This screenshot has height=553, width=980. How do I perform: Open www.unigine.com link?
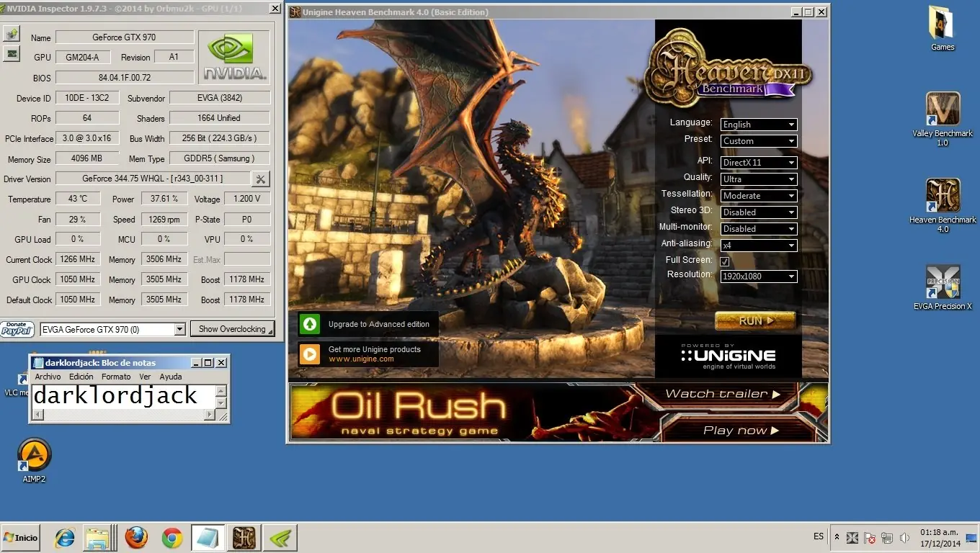click(x=361, y=359)
